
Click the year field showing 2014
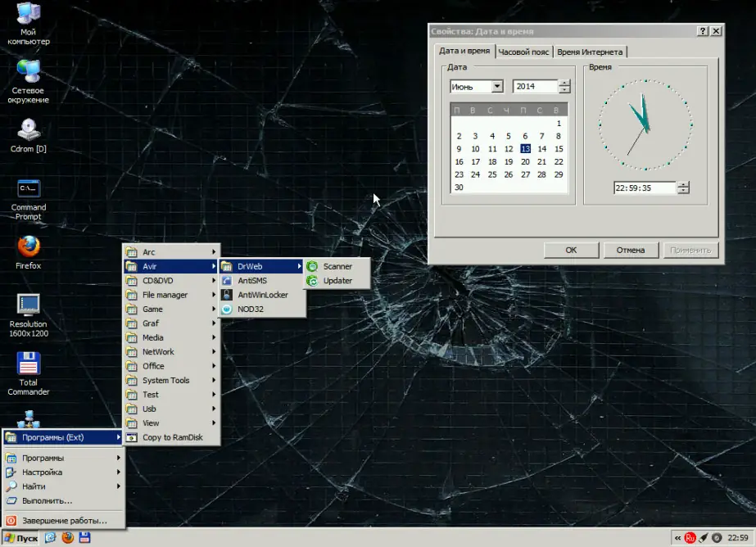click(535, 86)
